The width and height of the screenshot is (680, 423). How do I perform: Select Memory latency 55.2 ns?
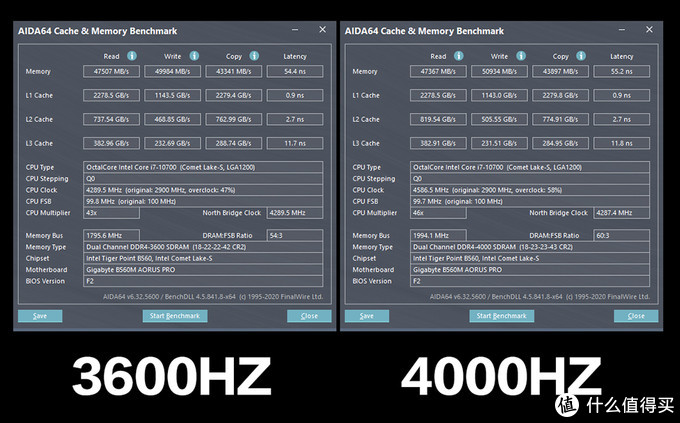coord(622,71)
